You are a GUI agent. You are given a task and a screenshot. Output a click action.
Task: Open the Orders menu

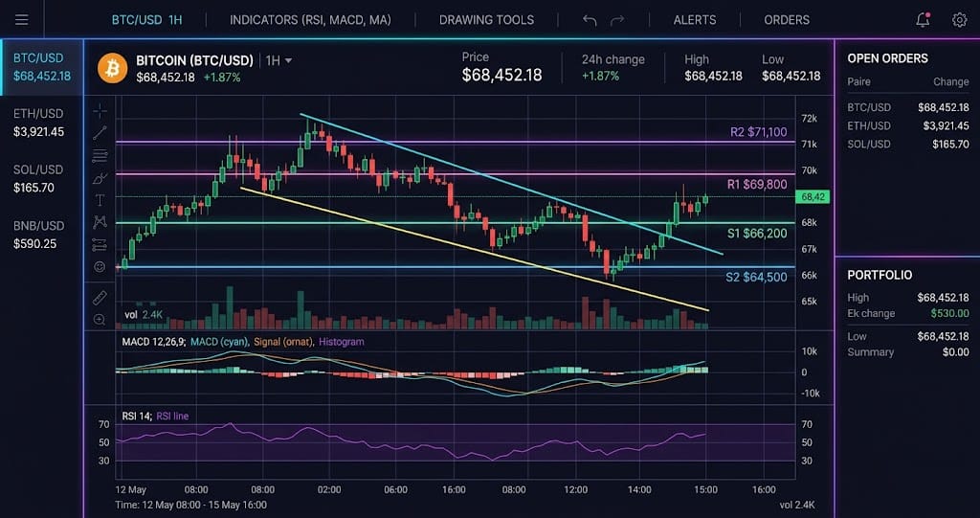click(787, 20)
